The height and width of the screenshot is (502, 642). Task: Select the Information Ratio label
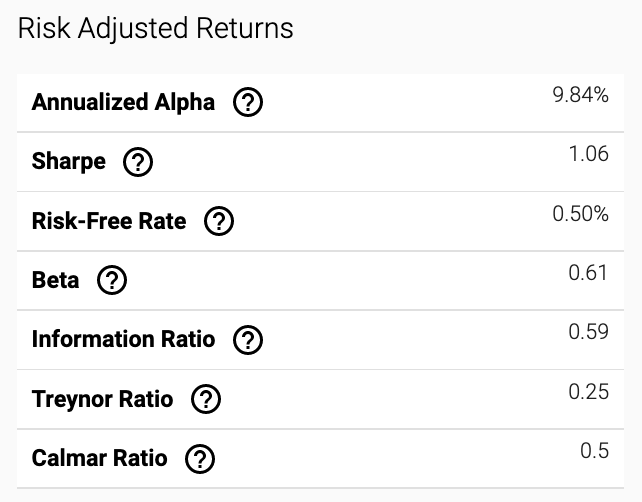click(123, 339)
